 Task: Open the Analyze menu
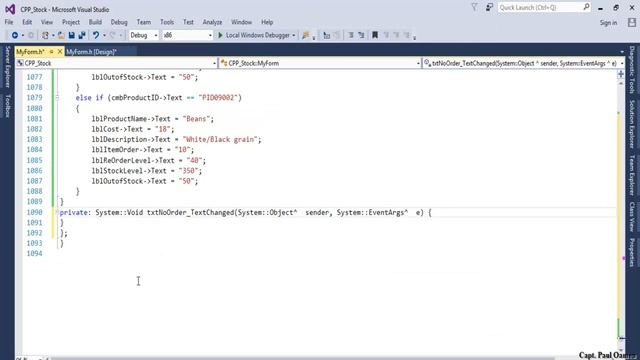212,22
